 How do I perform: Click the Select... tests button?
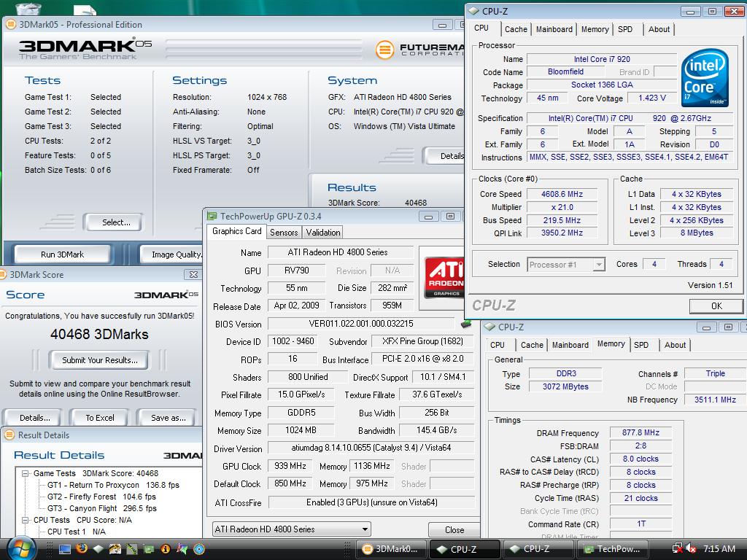click(113, 222)
